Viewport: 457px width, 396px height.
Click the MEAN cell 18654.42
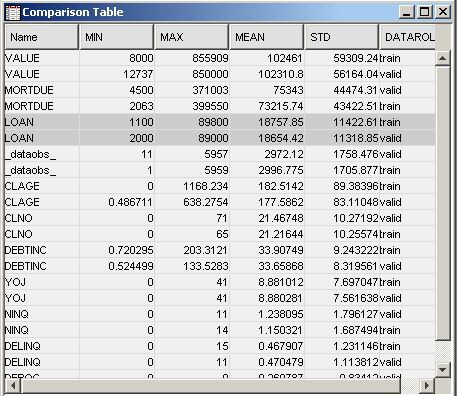(x=267, y=138)
